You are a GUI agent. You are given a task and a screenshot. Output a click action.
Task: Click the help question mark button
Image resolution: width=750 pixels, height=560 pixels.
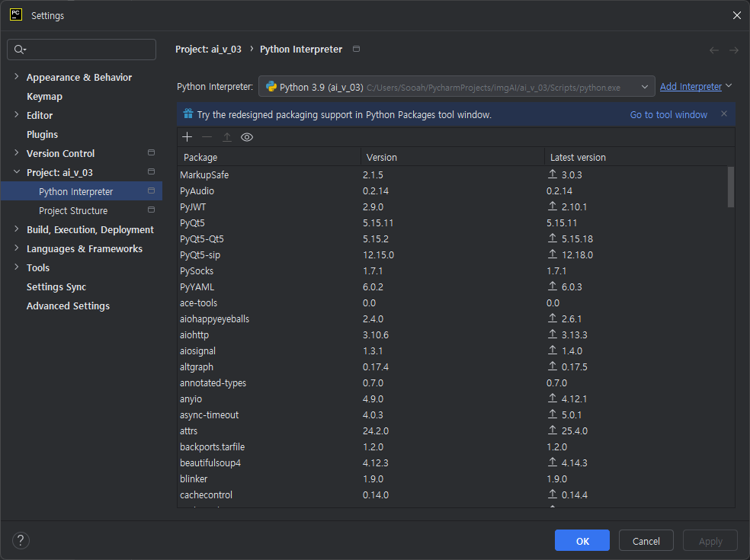tap(21, 540)
